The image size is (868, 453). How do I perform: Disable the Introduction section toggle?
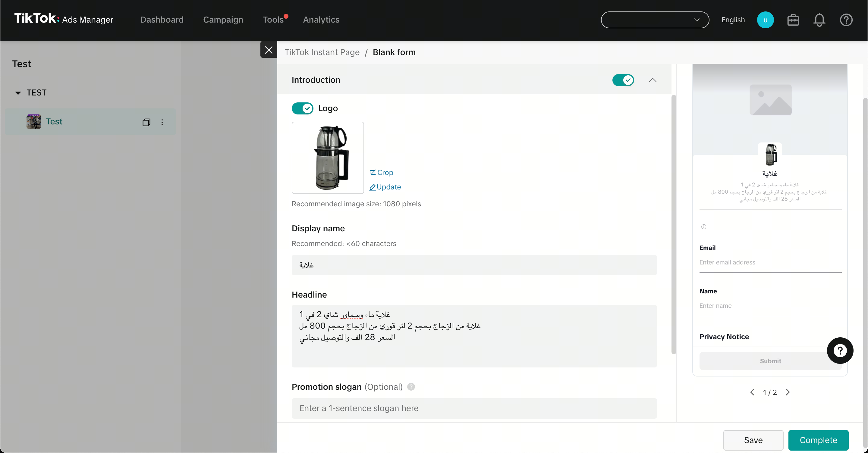(x=623, y=80)
